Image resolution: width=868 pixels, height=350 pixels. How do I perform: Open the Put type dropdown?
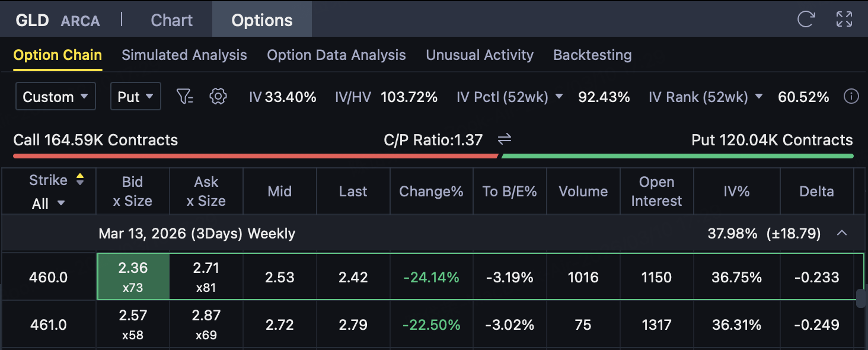click(x=135, y=97)
